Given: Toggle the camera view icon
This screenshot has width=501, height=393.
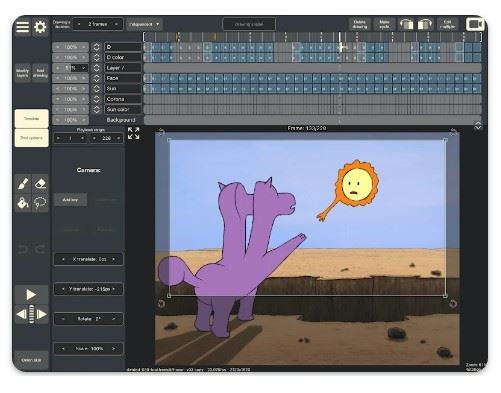Looking at the screenshot, I should [x=475, y=24].
